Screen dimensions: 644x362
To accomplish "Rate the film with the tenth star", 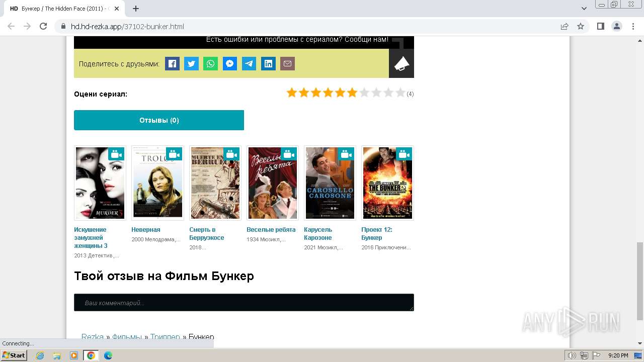I will pyautogui.click(x=400, y=93).
